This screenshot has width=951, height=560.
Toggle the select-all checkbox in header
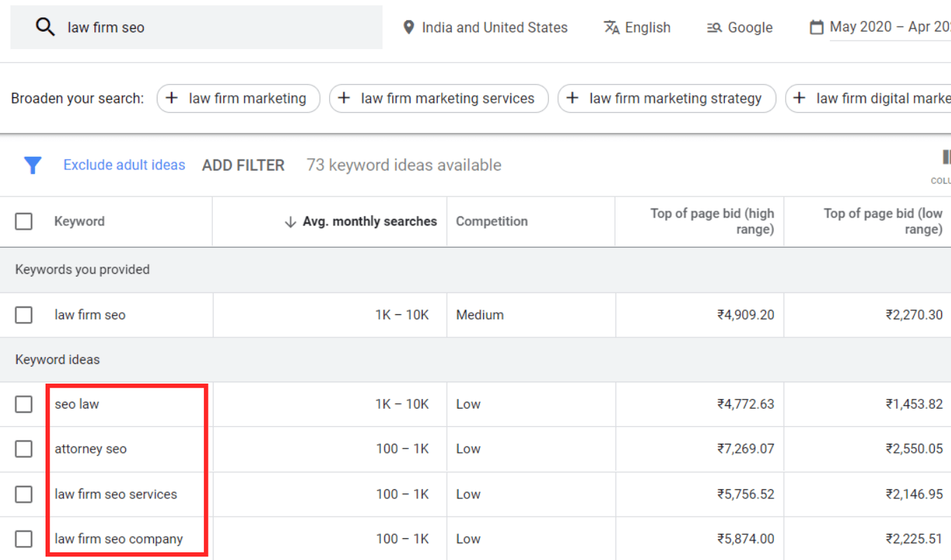tap(24, 221)
